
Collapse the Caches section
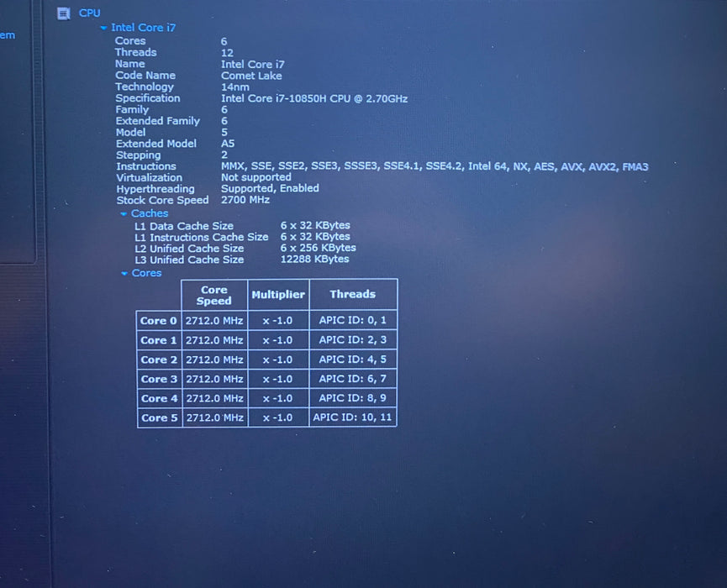click(x=124, y=213)
